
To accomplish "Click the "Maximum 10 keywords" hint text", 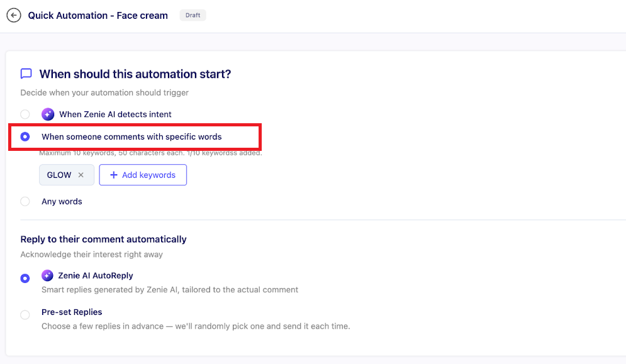I will click(150, 153).
